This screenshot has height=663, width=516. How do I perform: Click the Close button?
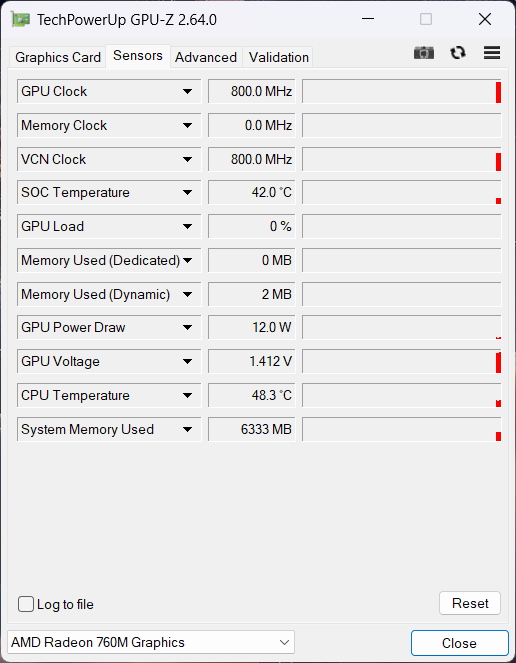pyautogui.click(x=459, y=643)
